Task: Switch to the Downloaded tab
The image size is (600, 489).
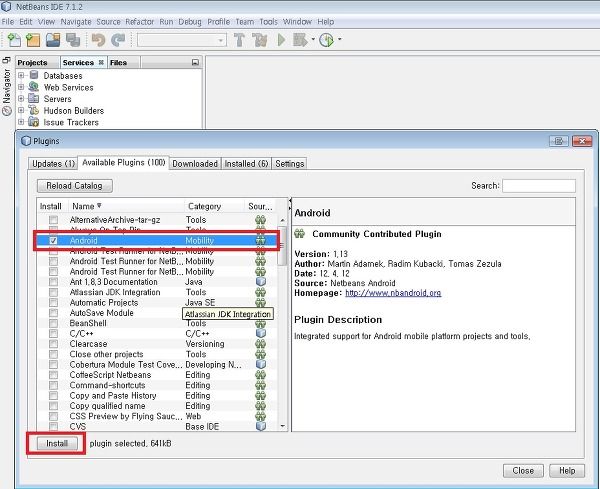Action: click(x=195, y=164)
